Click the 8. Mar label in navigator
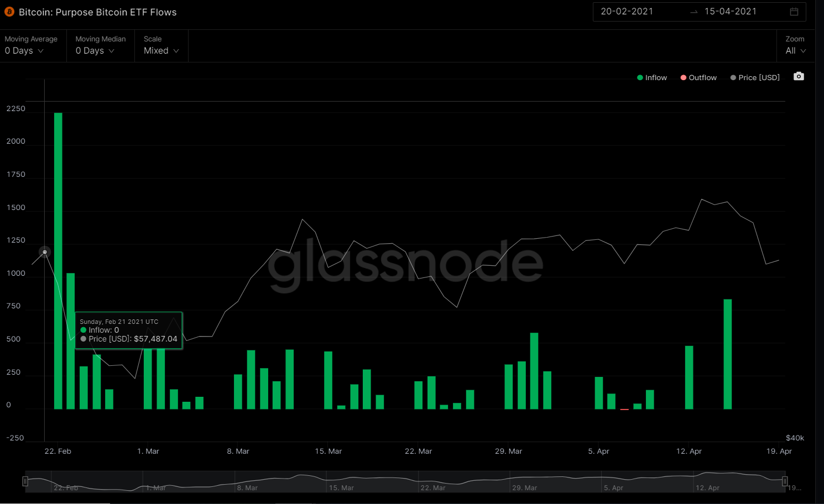Image resolution: width=824 pixels, height=504 pixels. (247, 488)
